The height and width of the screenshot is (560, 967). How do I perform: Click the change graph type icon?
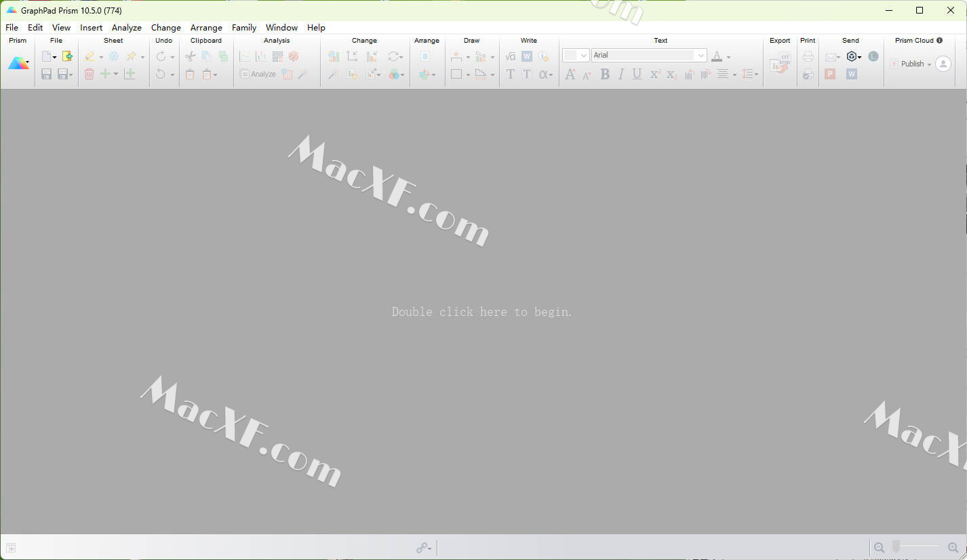pyautogui.click(x=334, y=56)
